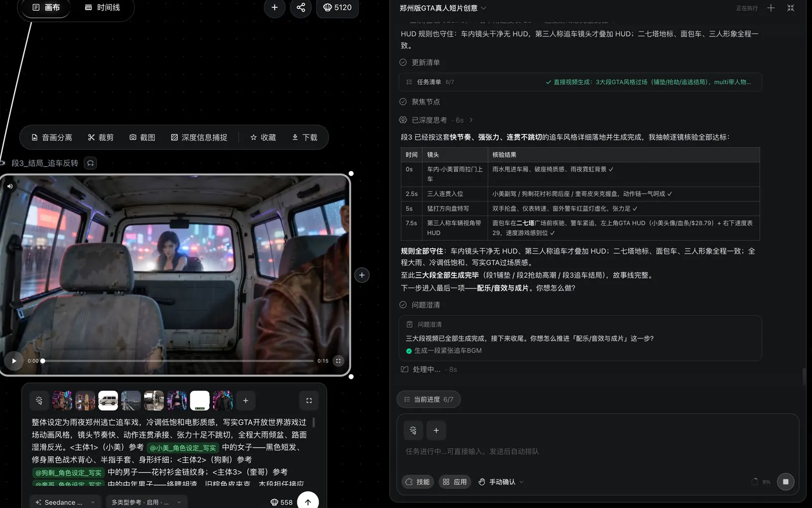Open the 5120 credits balance button
The height and width of the screenshot is (508, 812).
pyautogui.click(x=337, y=7)
